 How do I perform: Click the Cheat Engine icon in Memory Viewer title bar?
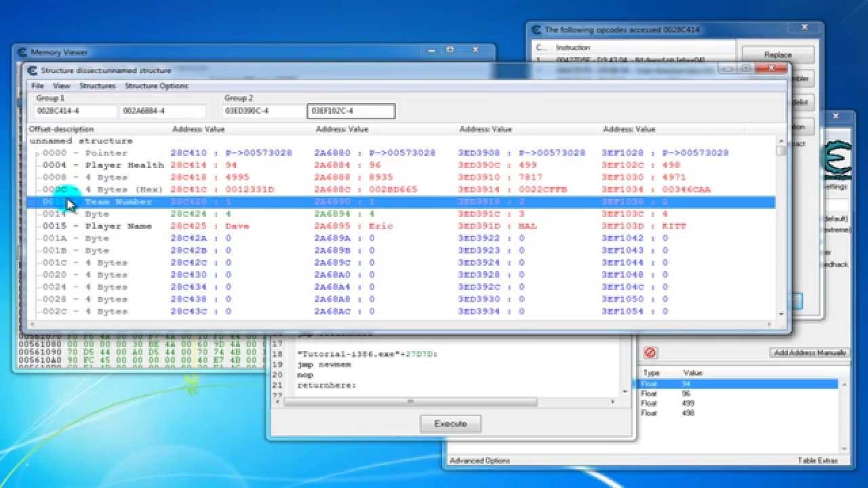pos(22,52)
